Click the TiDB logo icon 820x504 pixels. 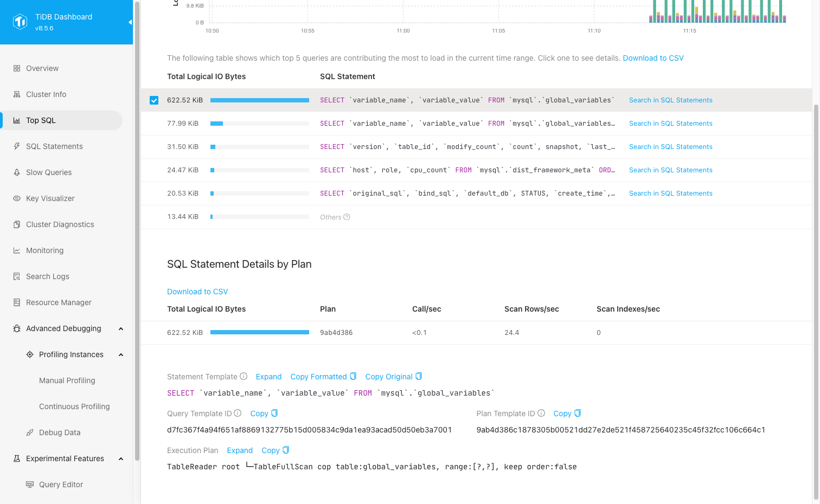click(x=20, y=22)
